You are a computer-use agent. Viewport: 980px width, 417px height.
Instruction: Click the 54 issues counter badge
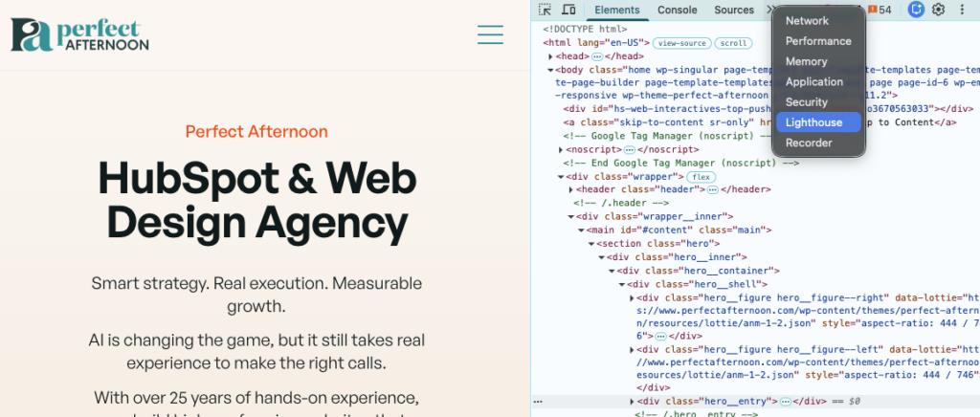tap(880, 10)
